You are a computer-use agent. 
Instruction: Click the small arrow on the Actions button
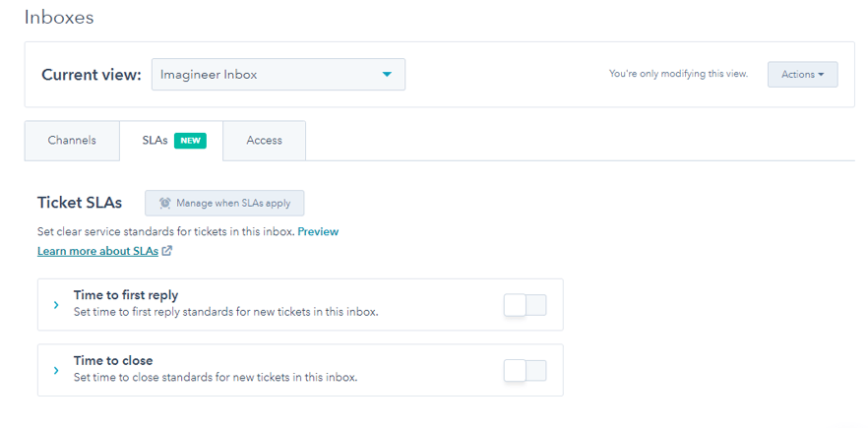(821, 75)
